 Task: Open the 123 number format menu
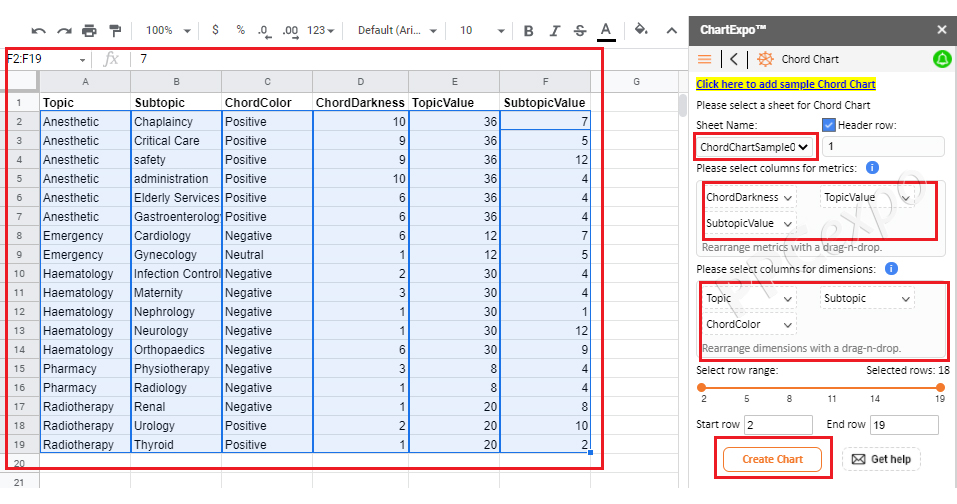tap(320, 31)
